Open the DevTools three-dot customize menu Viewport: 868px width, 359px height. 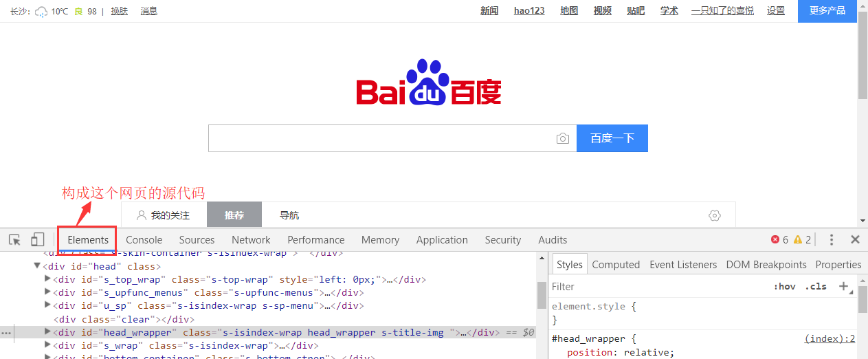[x=832, y=239]
